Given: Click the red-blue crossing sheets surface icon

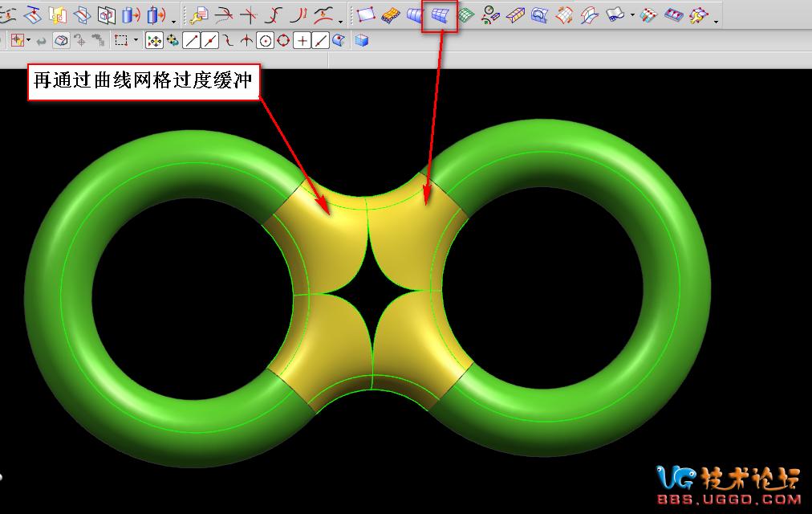Looking at the screenshot, I should click(589, 15).
